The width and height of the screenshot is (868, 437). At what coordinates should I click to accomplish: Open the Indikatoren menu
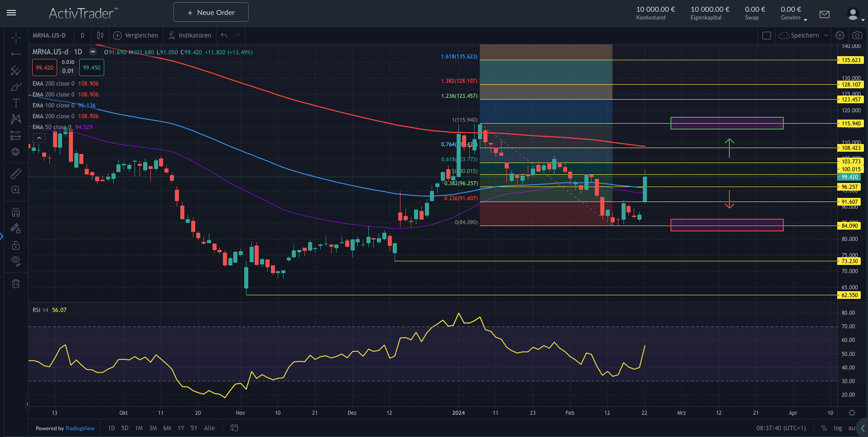[190, 35]
